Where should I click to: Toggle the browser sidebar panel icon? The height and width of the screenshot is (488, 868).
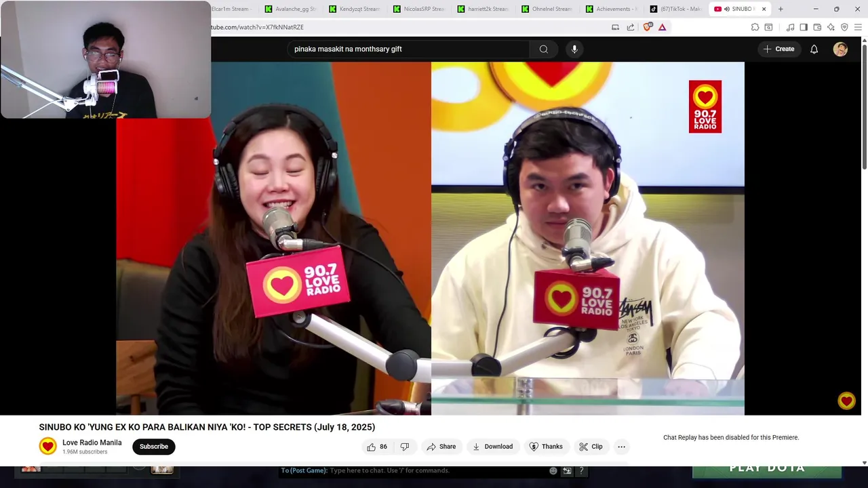pyautogui.click(x=804, y=27)
